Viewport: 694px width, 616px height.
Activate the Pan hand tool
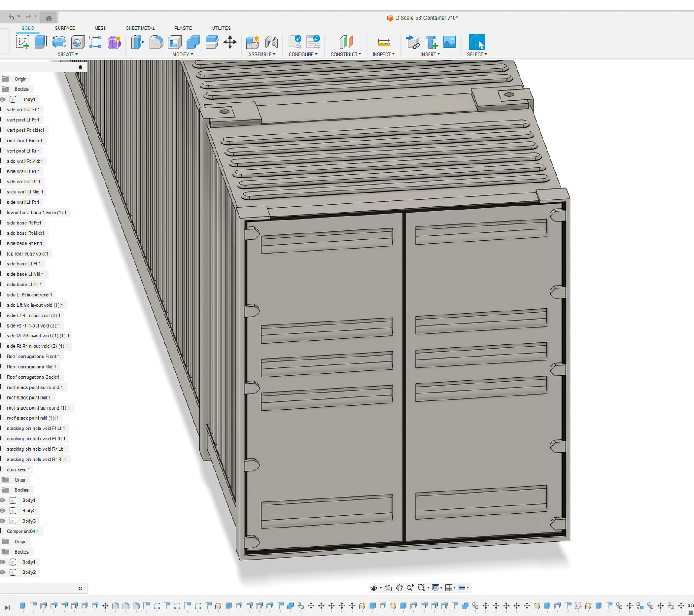pyautogui.click(x=399, y=588)
